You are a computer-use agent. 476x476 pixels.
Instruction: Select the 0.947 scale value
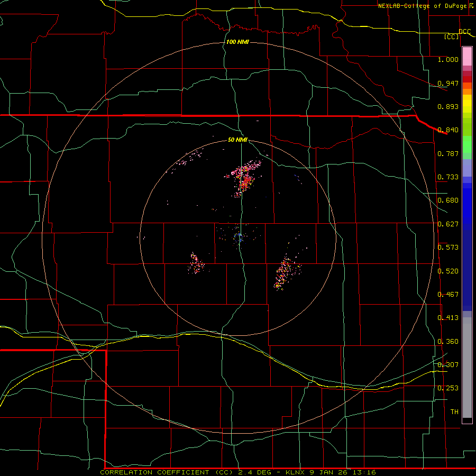448,83
